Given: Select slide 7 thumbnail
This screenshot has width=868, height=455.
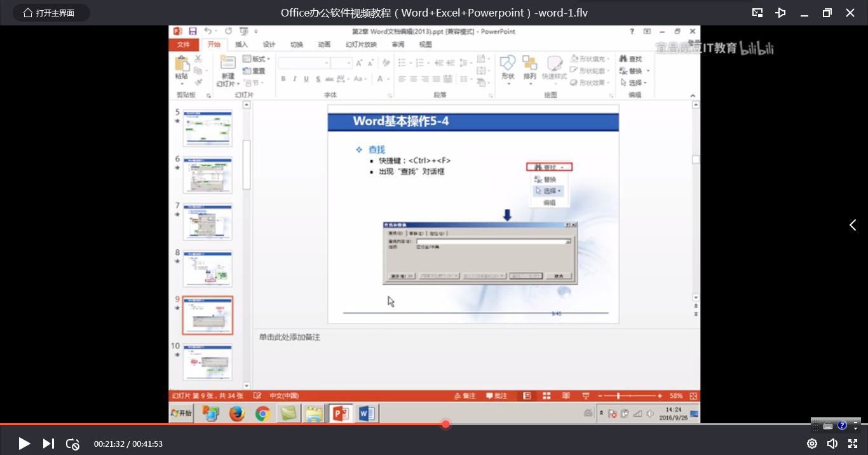Looking at the screenshot, I should click(x=207, y=222).
